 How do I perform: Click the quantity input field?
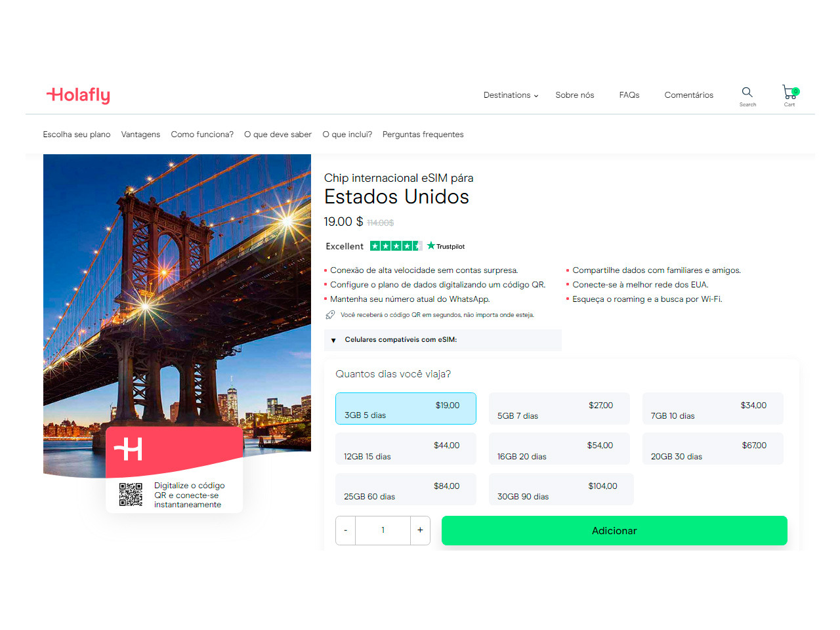[x=383, y=530]
